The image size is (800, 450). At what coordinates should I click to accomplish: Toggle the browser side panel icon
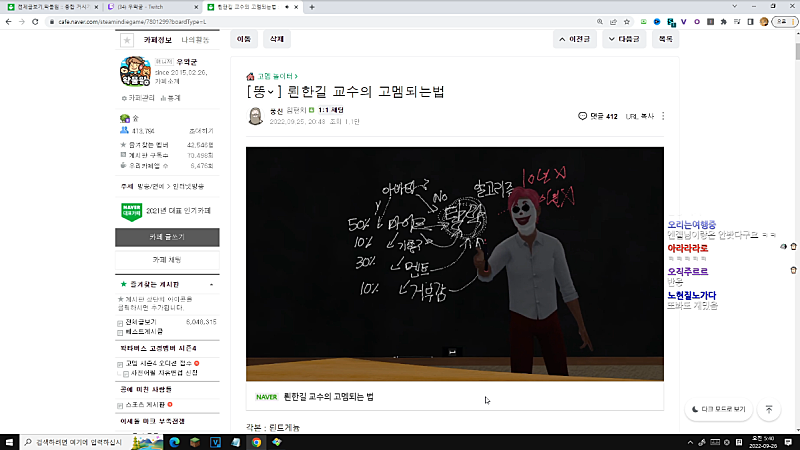pyautogui.click(x=750, y=22)
